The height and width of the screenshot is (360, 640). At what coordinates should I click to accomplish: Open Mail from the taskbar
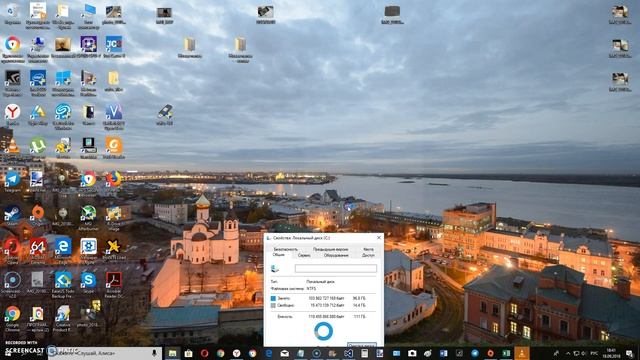(x=284, y=353)
